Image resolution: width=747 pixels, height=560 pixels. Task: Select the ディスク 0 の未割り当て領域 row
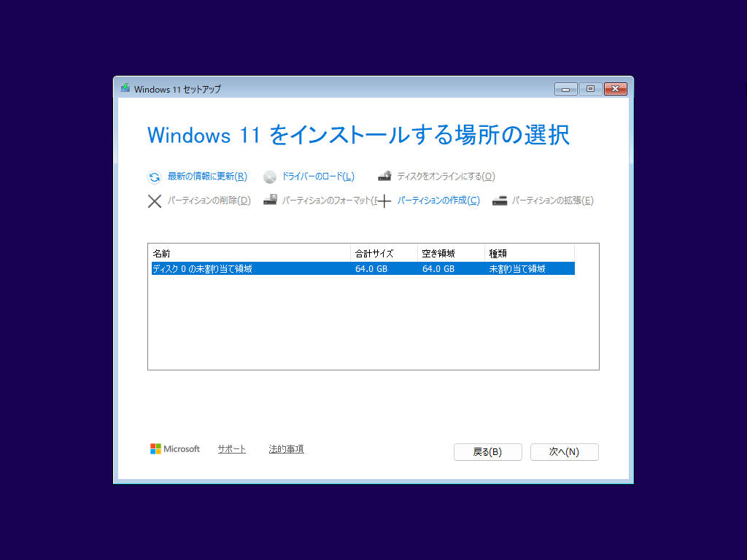(363, 268)
